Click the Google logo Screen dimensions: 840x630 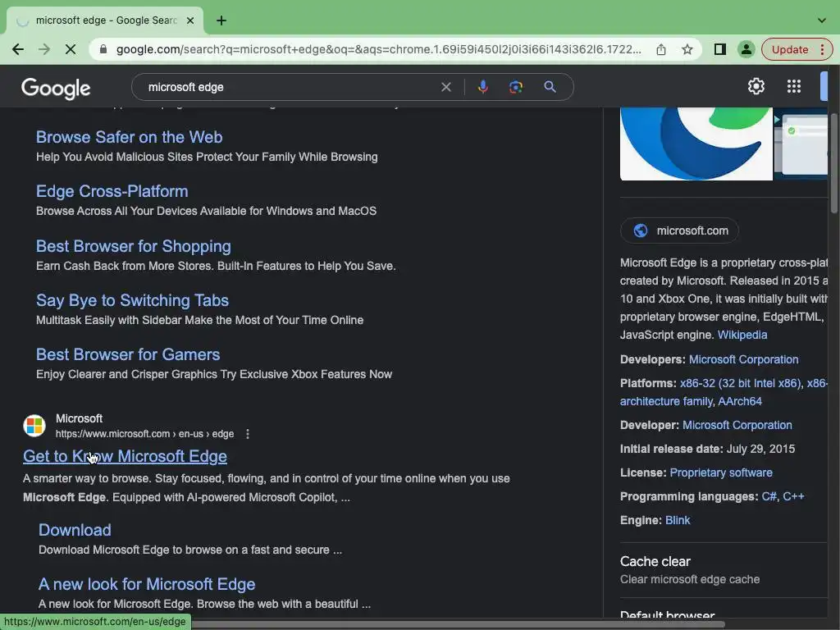pyautogui.click(x=56, y=89)
